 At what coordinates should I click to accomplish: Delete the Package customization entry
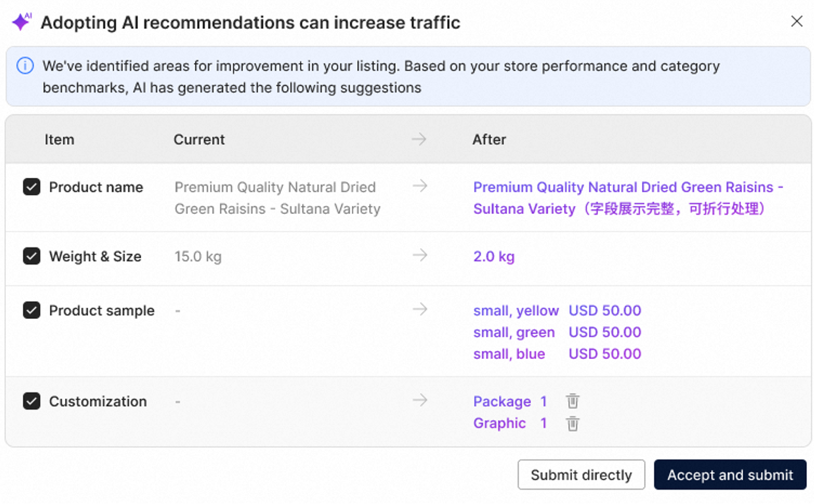click(x=573, y=401)
